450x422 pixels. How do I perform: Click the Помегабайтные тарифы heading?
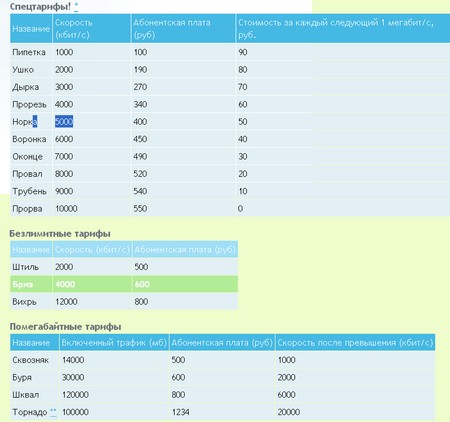point(65,327)
